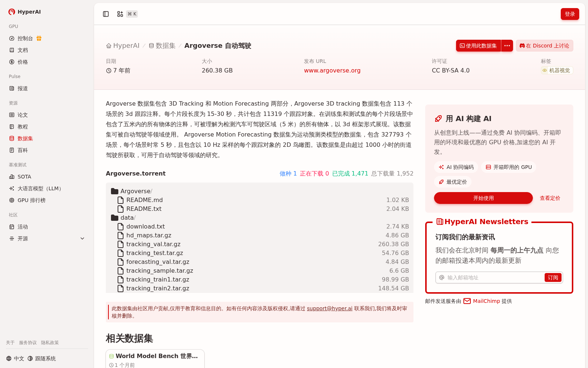Click 使用此数据集 button

[478, 46]
